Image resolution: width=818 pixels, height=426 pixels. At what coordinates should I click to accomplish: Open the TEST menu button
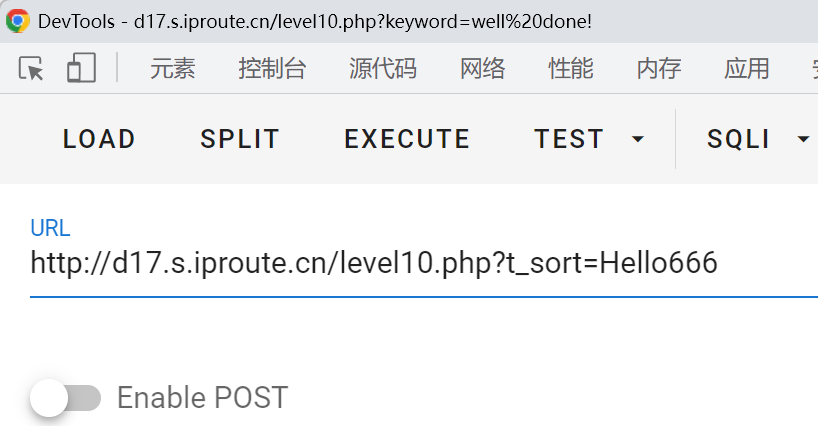(569, 139)
